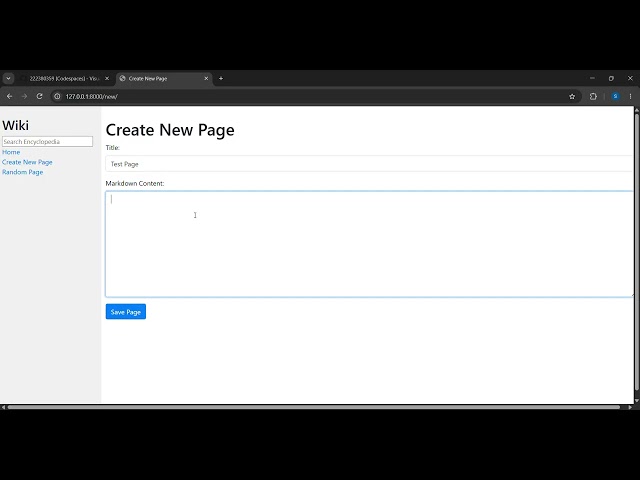Bookmark this page with the star icon
Screen dimensions: 640x480
click(x=572, y=96)
